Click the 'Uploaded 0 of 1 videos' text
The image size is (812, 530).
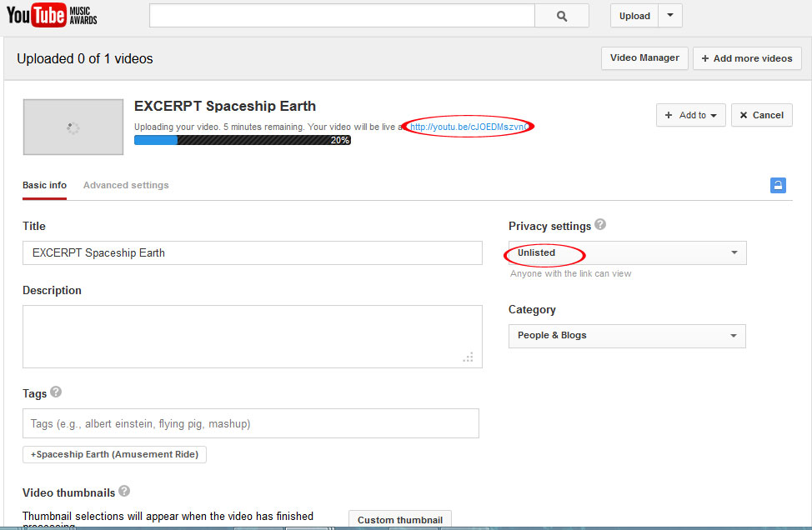coord(85,58)
